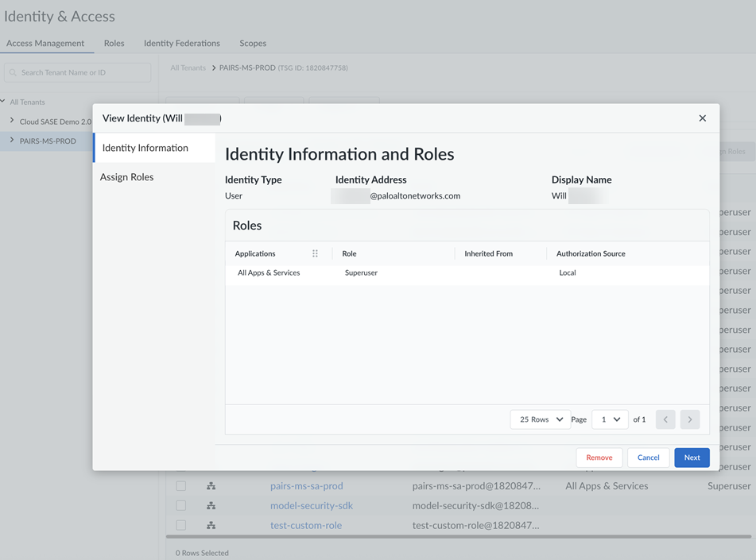The width and height of the screenshot is (756, 560).
Task: Check the pairs-ms-sa-prod row checkbox
Action: point(181,486)
